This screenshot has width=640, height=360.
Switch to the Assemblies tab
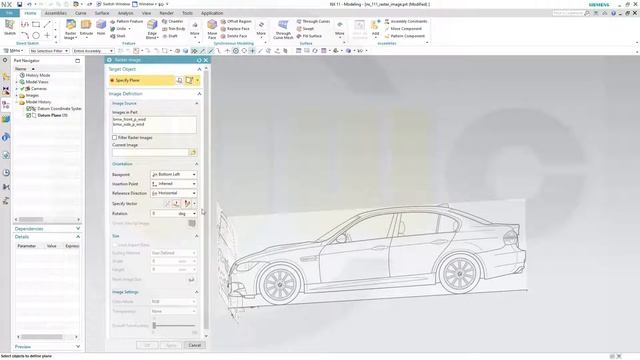coord(56,13)
